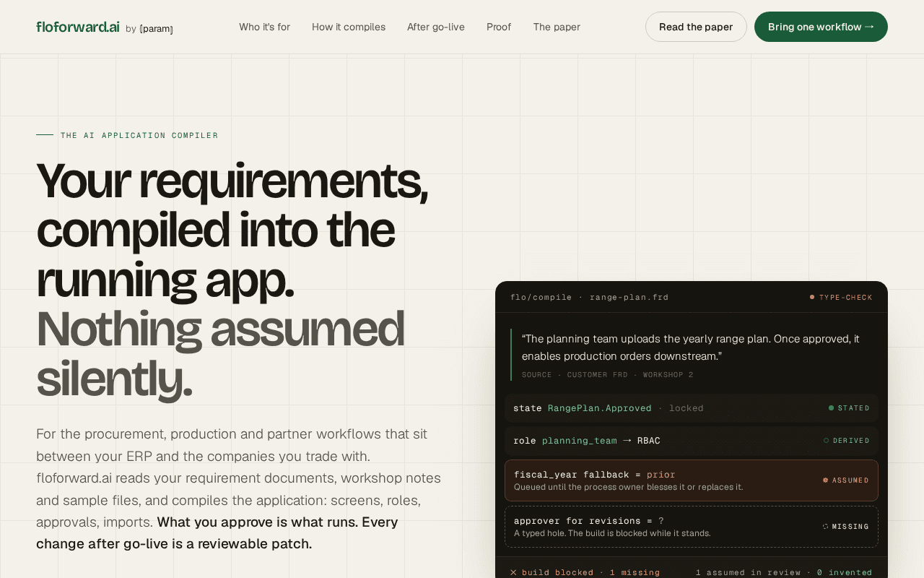Click the SOURCE · CUSTOMER FRD caption
Screen dimensions: 924x578
pyautogui.click(x=608, y=375)
